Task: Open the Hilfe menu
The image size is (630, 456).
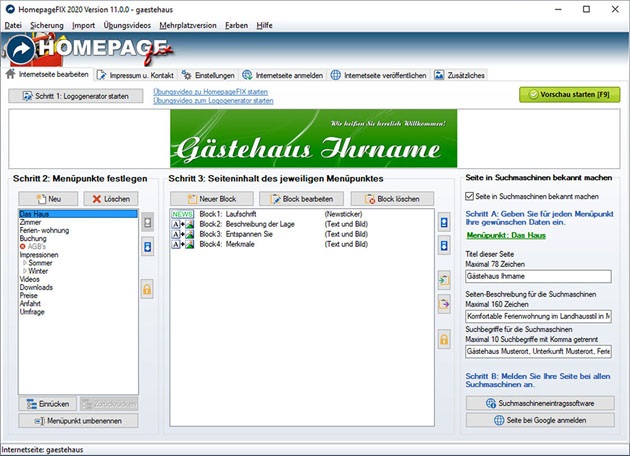Action: pos(264,25)
